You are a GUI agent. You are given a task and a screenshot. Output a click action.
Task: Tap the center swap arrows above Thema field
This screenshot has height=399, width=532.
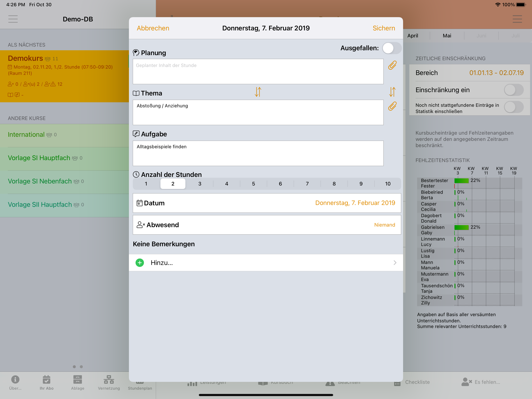(x=258, y=92)
